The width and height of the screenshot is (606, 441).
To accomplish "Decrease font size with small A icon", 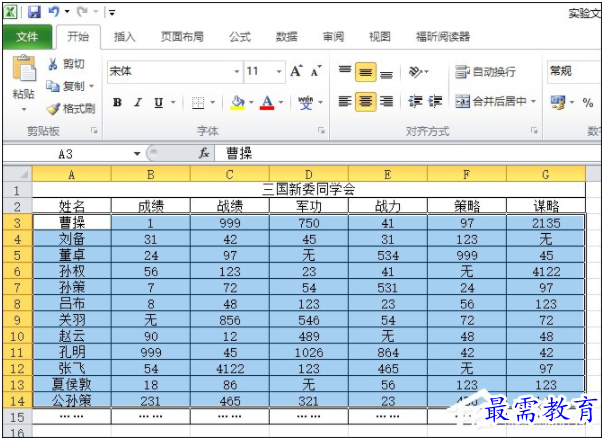I will [x=316, y=71].
